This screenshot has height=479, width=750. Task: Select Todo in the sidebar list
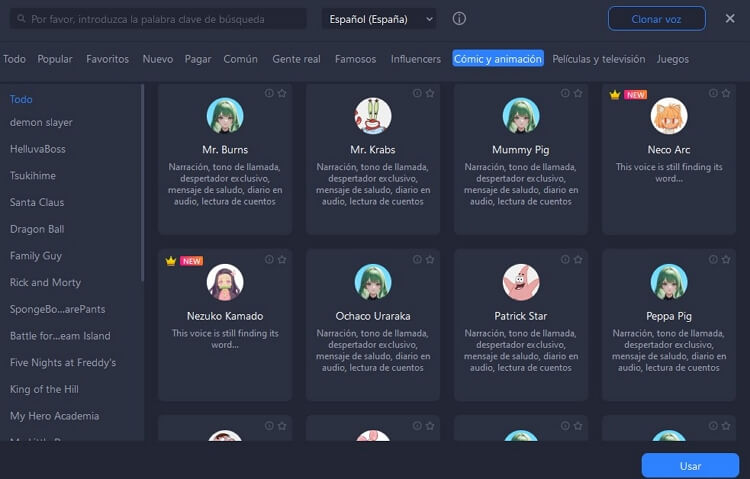coord(21,99)
